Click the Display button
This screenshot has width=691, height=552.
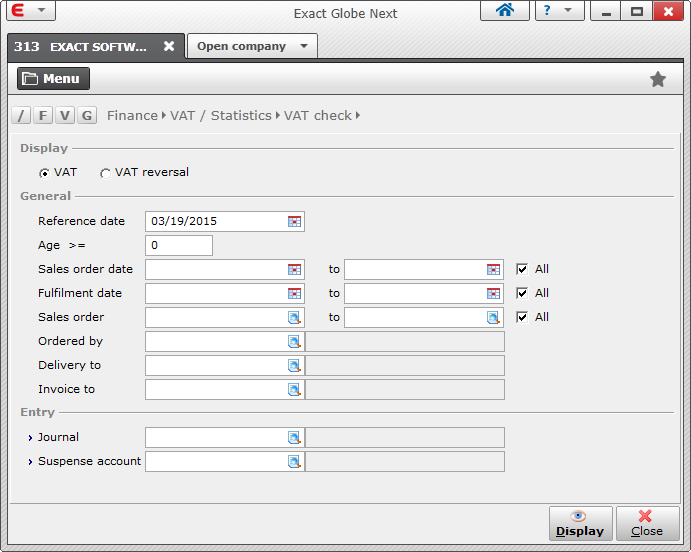point(580,523)
